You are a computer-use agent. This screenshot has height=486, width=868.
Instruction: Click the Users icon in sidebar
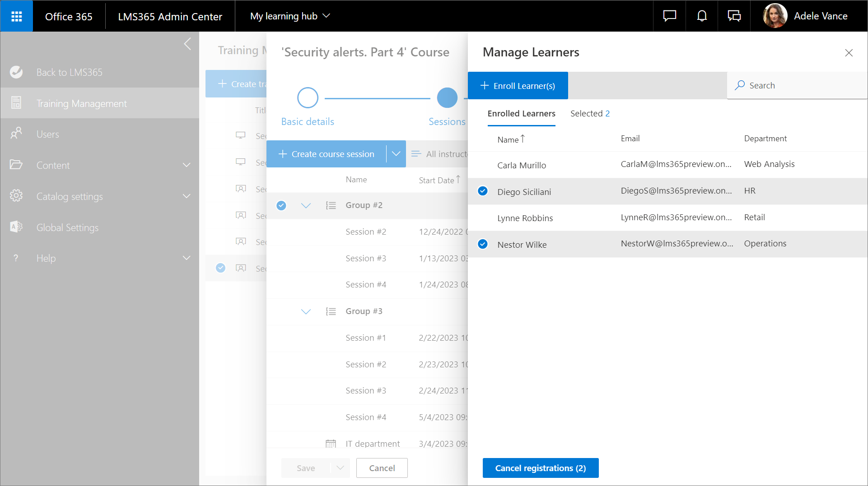[16, 134]
